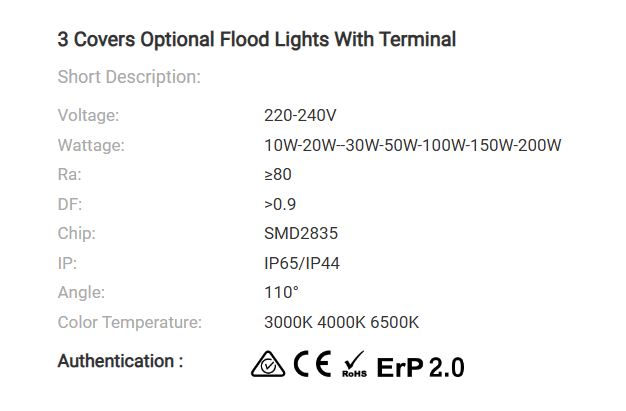The width and height of the screenshot is (626, 411).
Task: Select the 220-240V voltage value
Action: pos(300,115)
